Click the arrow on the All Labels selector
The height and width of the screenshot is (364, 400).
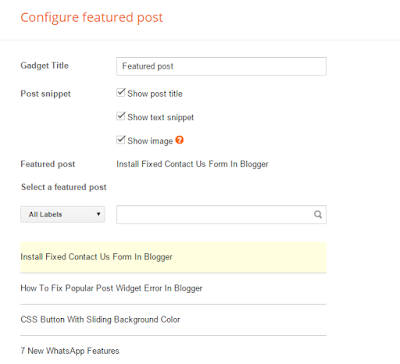coord(98,214)
